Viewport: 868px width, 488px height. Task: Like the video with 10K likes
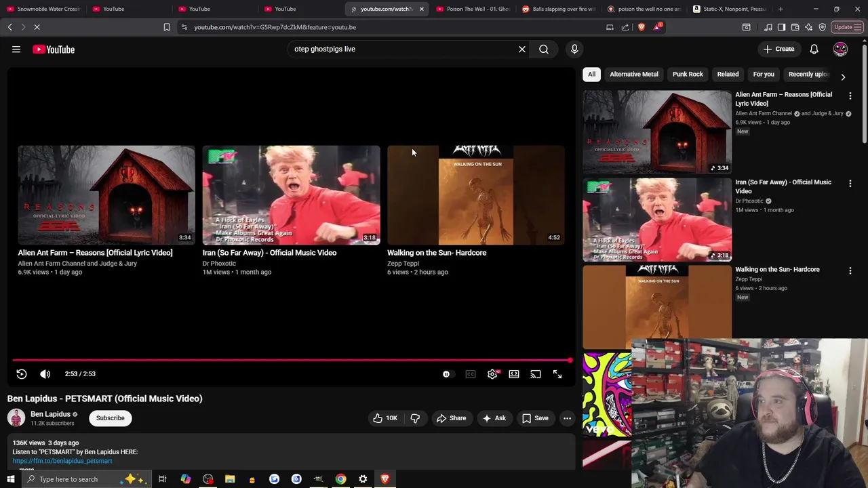pyautogui.click(x=384, y=418)
